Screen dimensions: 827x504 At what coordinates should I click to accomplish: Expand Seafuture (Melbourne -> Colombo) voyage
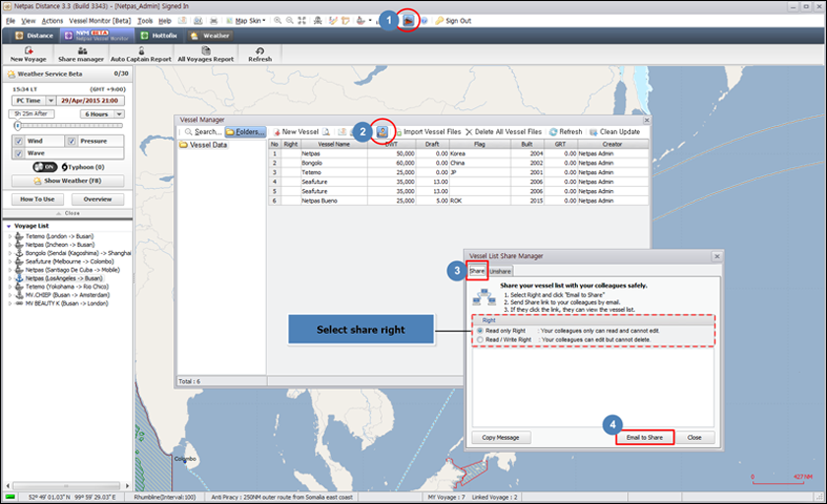pyautogui.click(x=10, y=262)
